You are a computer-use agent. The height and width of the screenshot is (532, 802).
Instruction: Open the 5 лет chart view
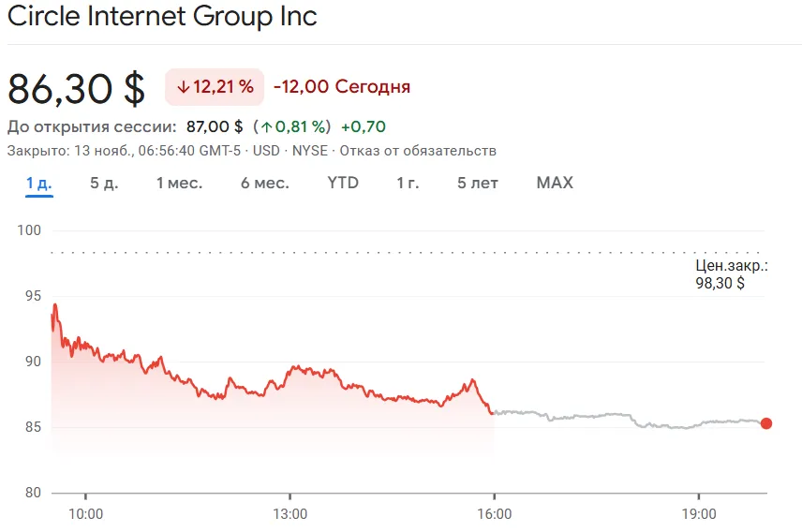click(x=477, y=183)
